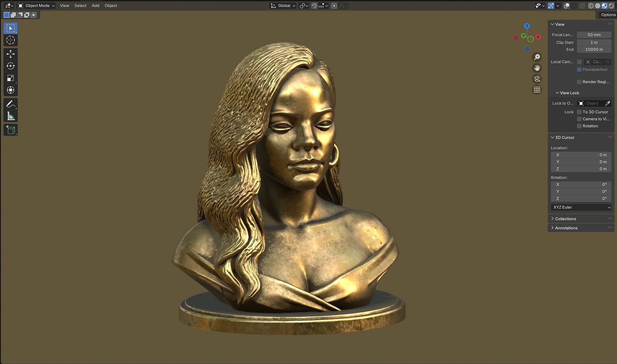Toggle proportional editing in the header
Image resolution: width=617 pixels, height=364 pixels.
[x=334, y=6]
